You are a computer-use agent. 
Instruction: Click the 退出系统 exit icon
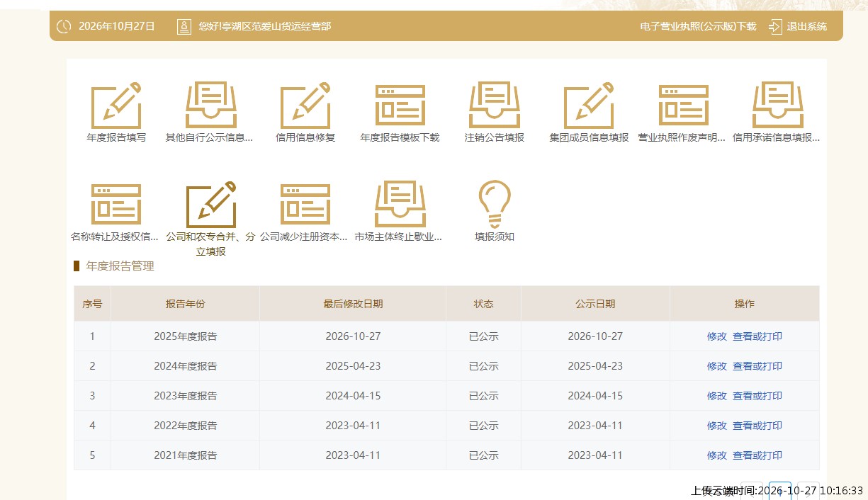pos(775,26)
